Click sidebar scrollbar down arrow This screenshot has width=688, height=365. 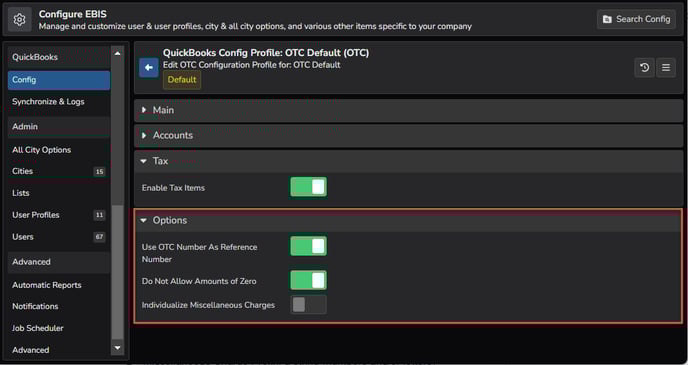tap(118, 348)
